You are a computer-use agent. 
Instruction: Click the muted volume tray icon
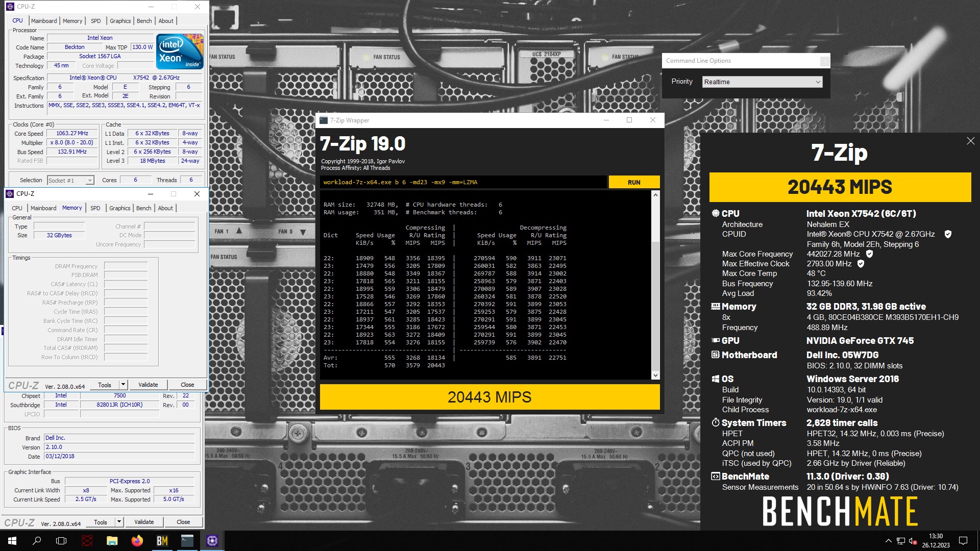click(913, 541)
